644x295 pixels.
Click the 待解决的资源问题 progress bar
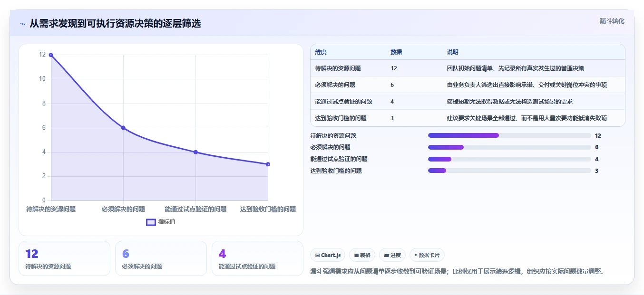(509, 135)
